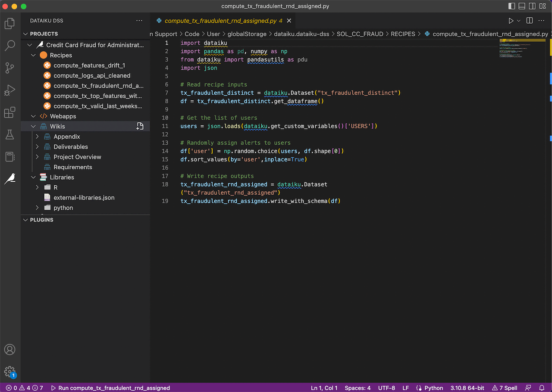Open the Source Control view
Screen dimensions: 552x392
pyautogui.click(x=9, y=68)
